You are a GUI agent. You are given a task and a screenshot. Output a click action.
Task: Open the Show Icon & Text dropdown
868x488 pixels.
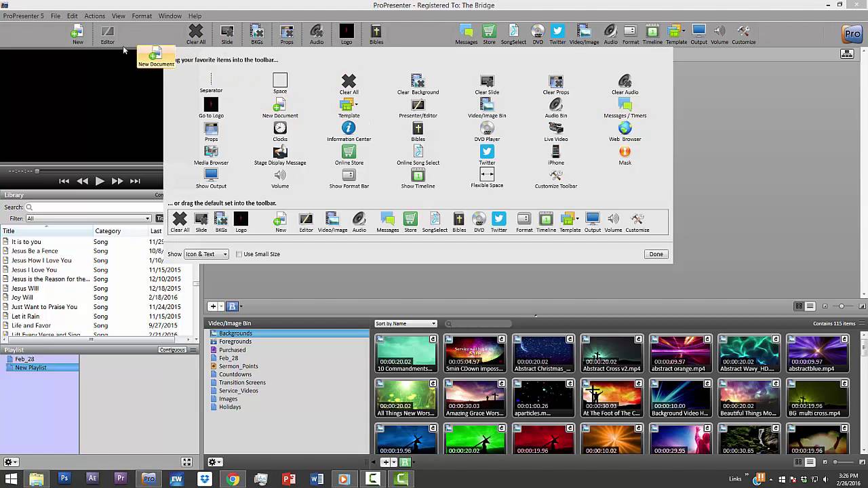(206, 254)
